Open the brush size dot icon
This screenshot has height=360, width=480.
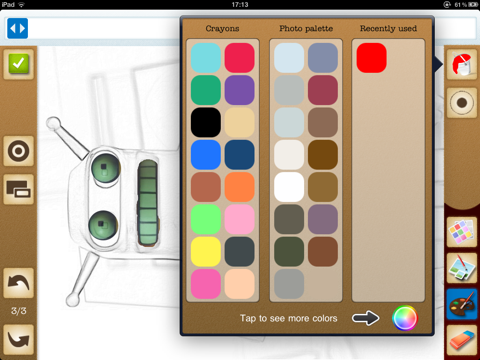point(462,103)
